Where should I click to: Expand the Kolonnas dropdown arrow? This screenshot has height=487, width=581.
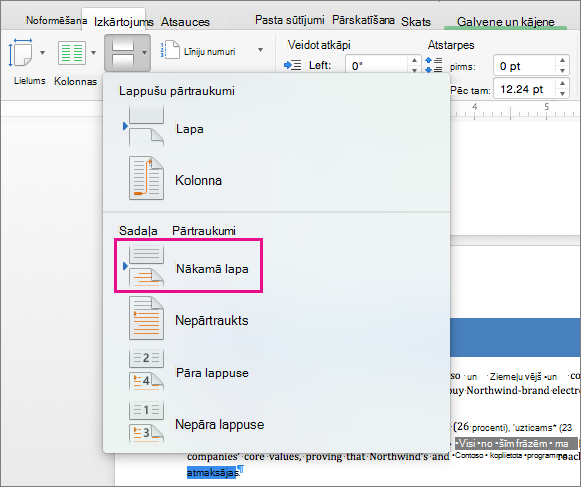pyautogui.click(x=93, y=53)
